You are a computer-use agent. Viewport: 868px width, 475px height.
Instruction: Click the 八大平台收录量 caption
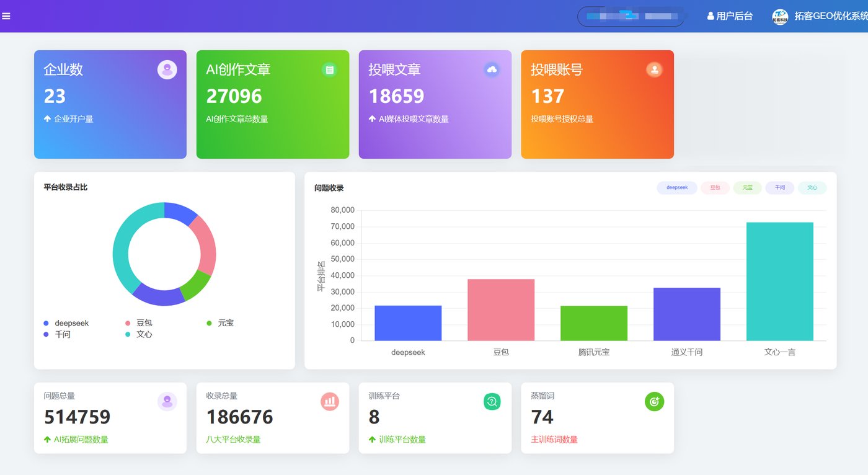[x=233, y=440]
